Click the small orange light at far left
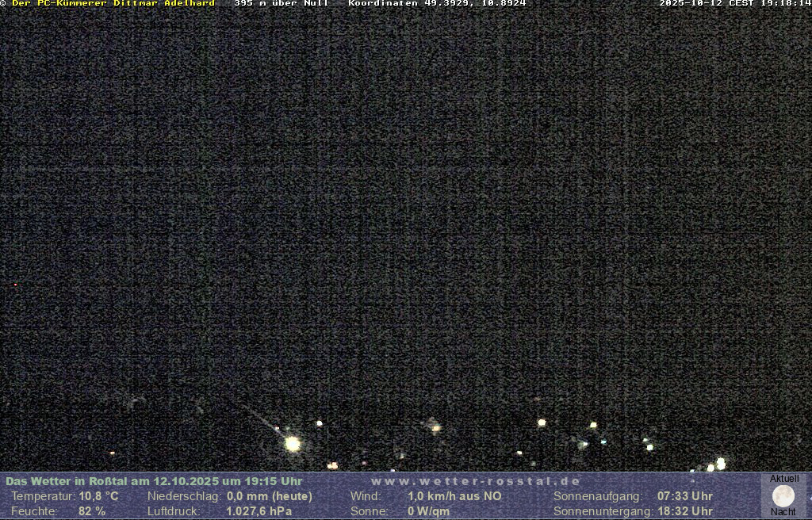Viewport: 812px width, 520px height. click(x=112, y=453)
